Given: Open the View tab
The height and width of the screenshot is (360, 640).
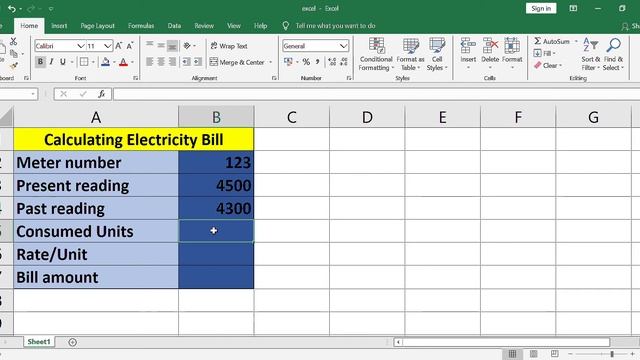Looking at the screenshot, I should [x=234, y=26].
